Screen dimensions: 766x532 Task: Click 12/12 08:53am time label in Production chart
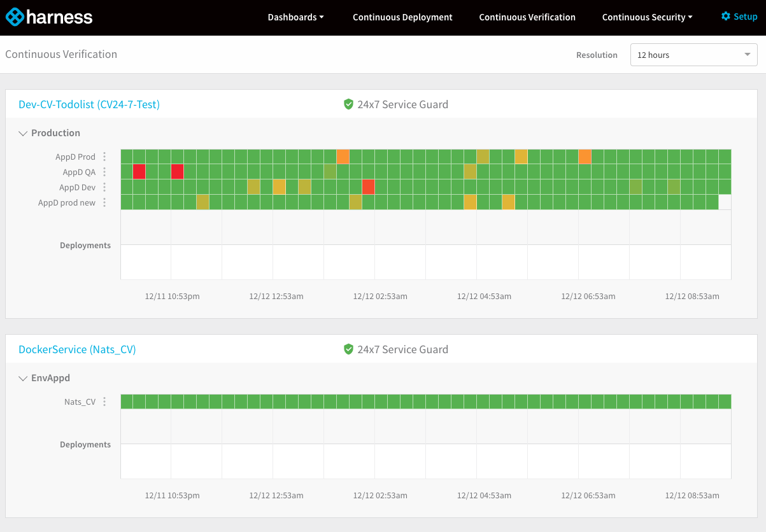click(x=692, y=296)
